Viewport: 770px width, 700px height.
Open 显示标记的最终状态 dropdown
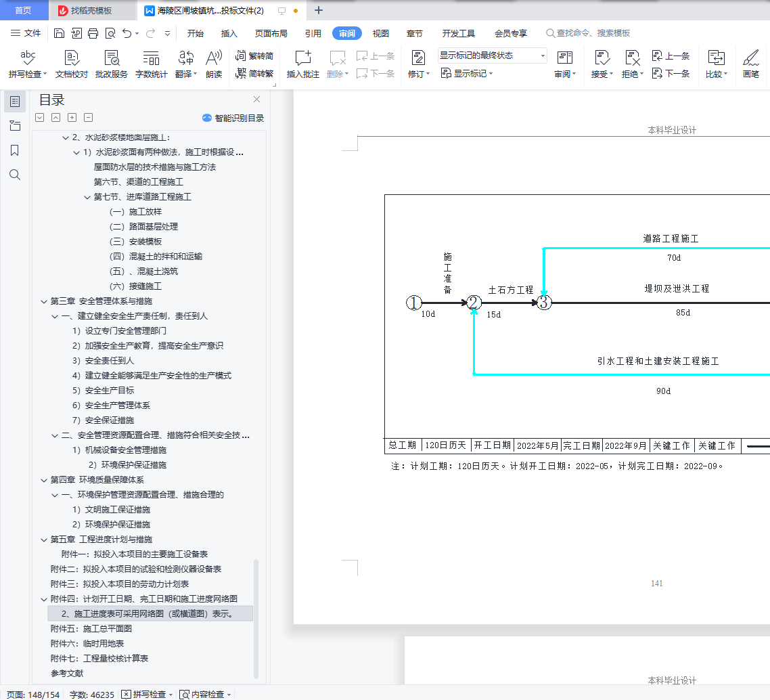[492, 56]
